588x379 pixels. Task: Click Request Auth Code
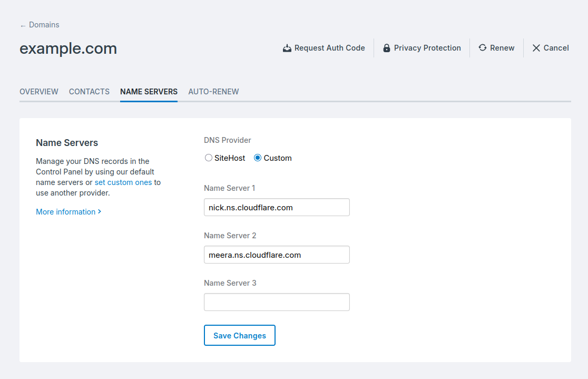click(329, 47)
